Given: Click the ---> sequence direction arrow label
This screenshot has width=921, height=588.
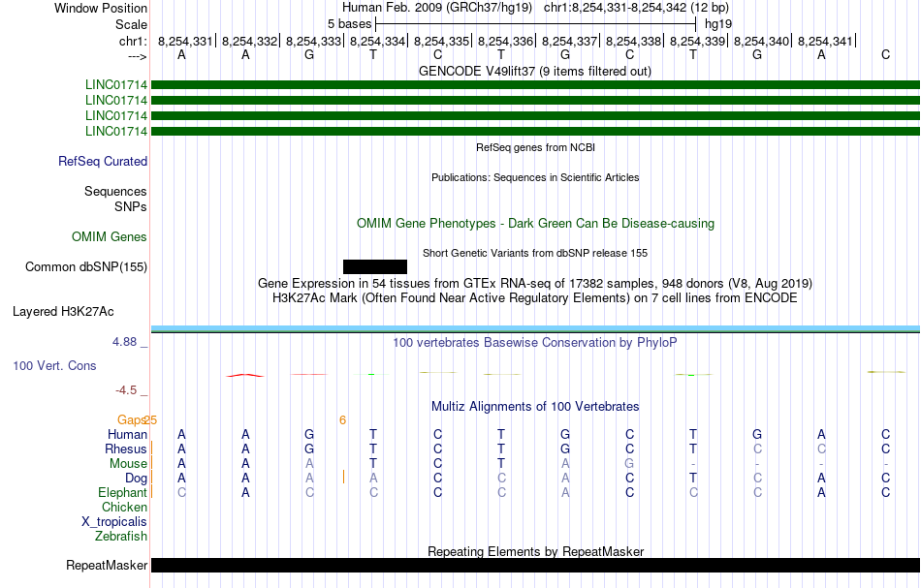Looking at the screenshot, I should (x=137, y=56).
